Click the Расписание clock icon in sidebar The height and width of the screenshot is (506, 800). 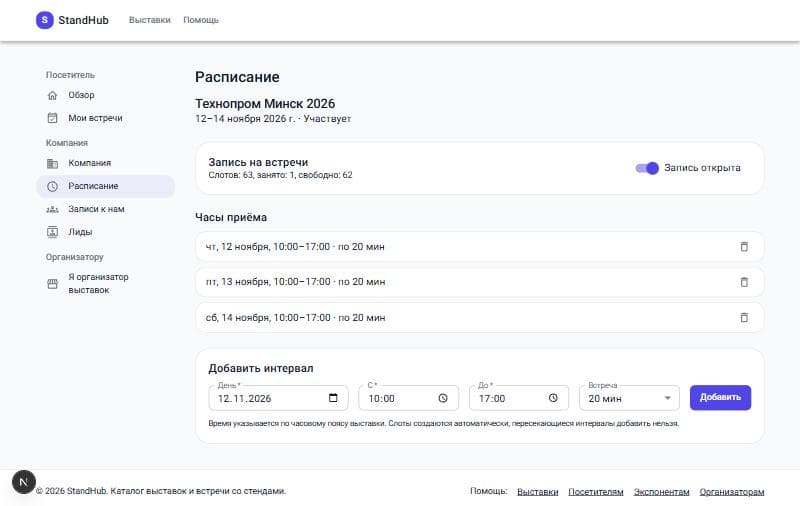tap(53, 186)
